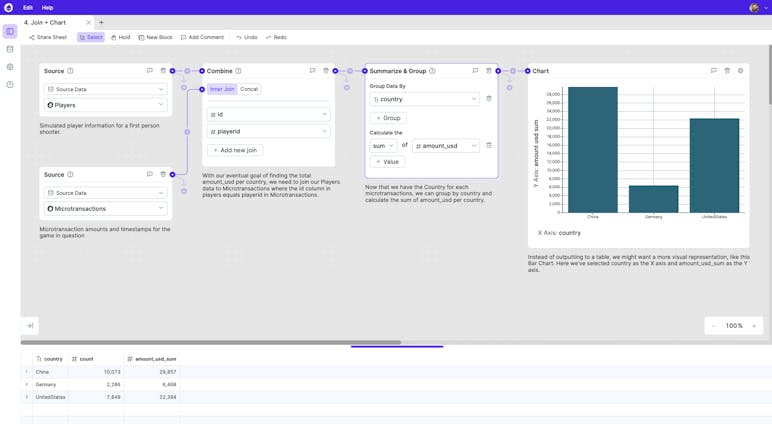Switch the join type to Concat

point(249,89)
